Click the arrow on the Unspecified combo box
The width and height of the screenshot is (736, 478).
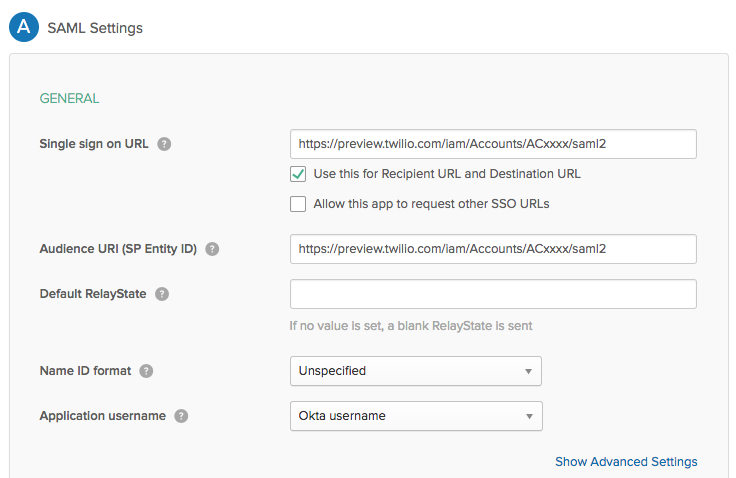click(x=529, y=371)
